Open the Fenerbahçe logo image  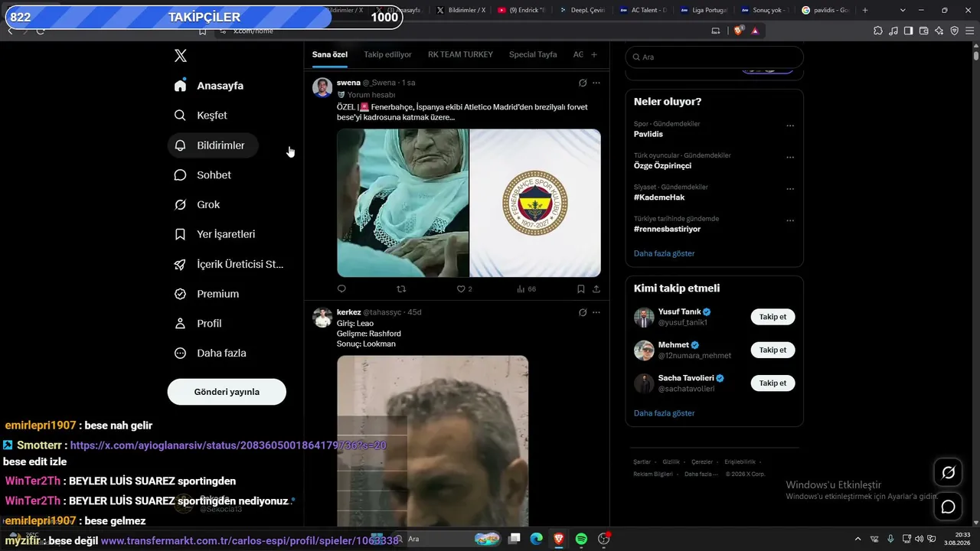pyautogui.click(x=535, y=203)
